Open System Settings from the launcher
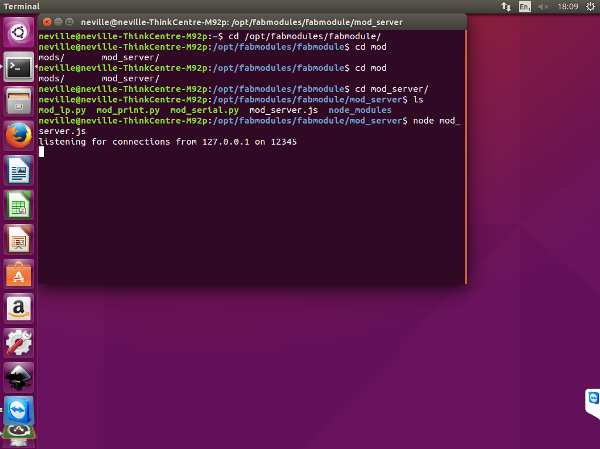This screenshot has width=600, height=449. (18, 343)
